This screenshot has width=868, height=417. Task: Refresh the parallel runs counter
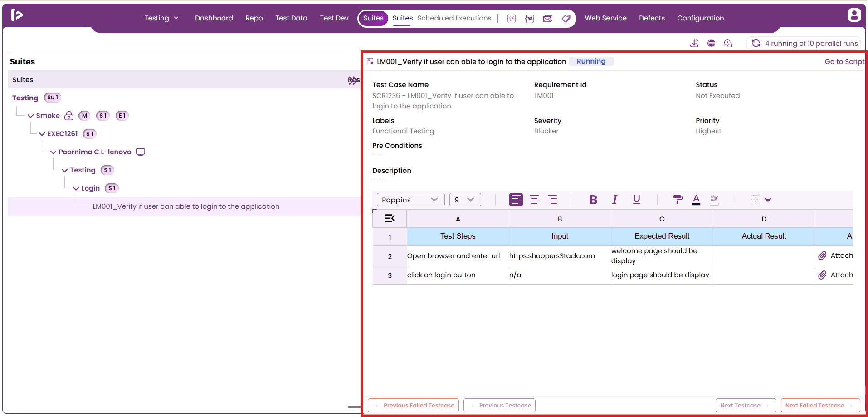tap(756, 44)
